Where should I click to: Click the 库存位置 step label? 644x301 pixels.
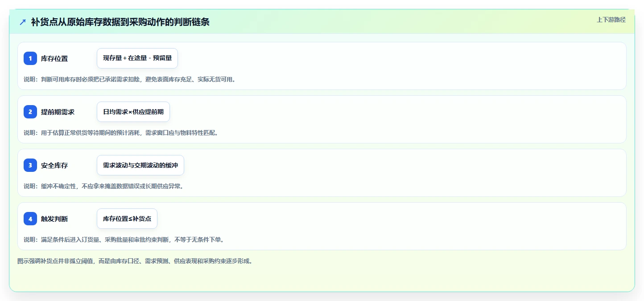pos(54,58)
